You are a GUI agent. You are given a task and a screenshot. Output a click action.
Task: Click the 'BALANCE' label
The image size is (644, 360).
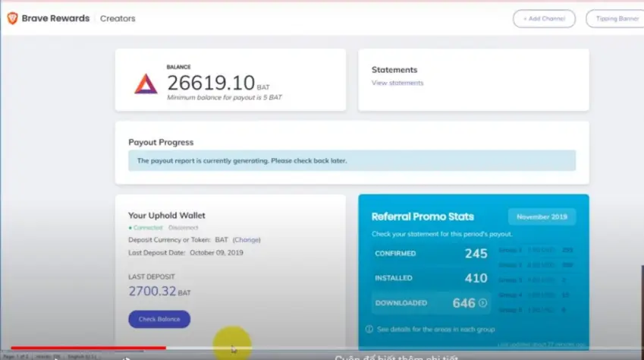click(x=178, y=67)
